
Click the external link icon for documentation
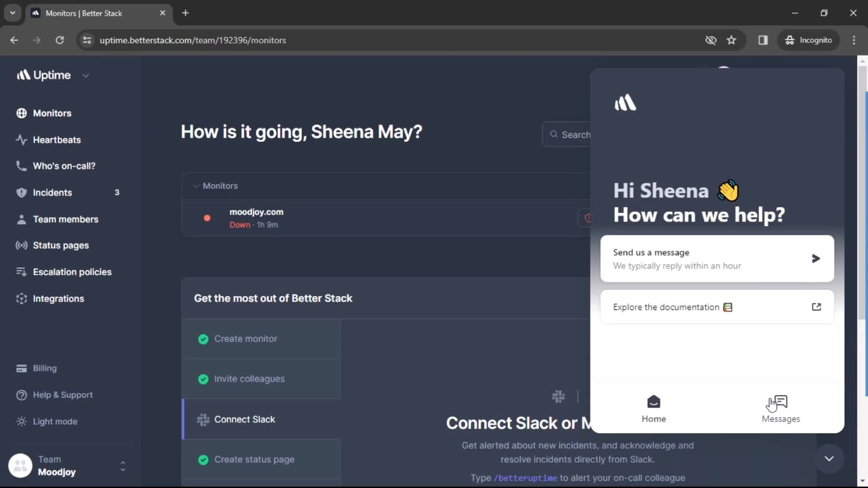tap(816, 307)
